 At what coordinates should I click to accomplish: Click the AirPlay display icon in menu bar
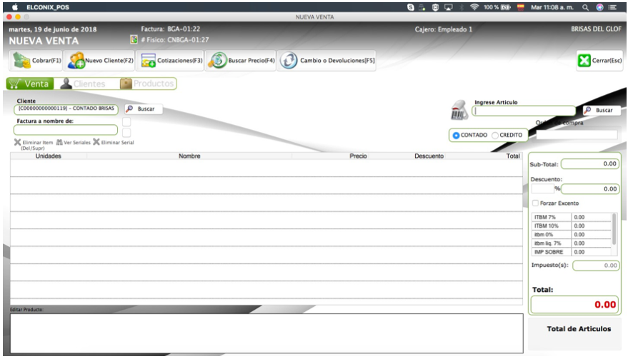pos(448,7)
